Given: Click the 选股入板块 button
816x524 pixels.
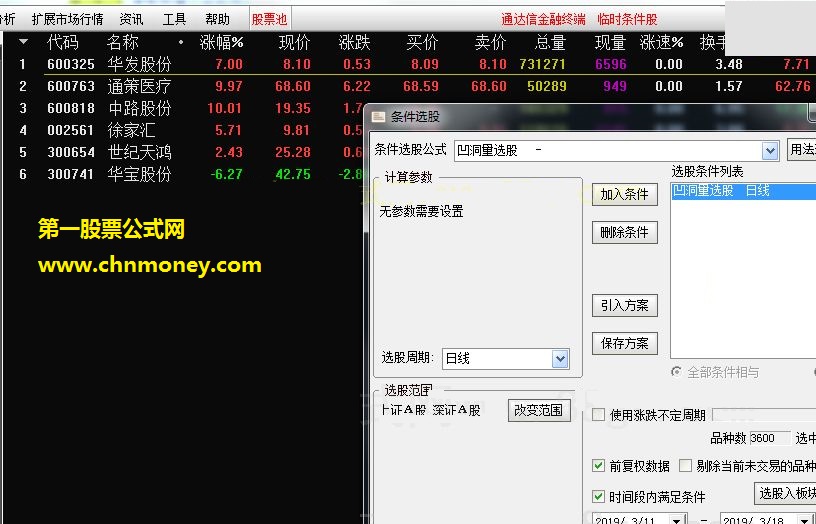Looking at the screenshot, I should tap(785, 493).
